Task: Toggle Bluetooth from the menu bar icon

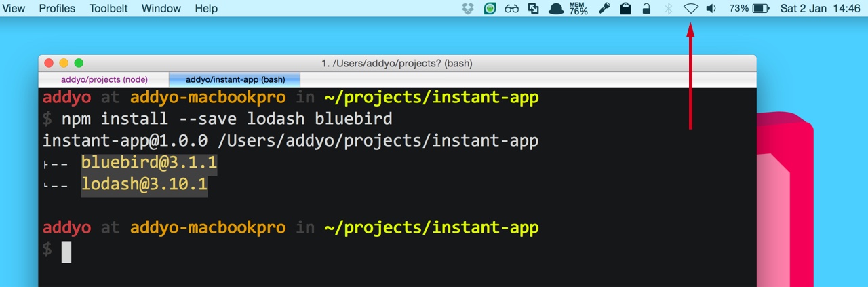Action: click(x=668, y=9)
